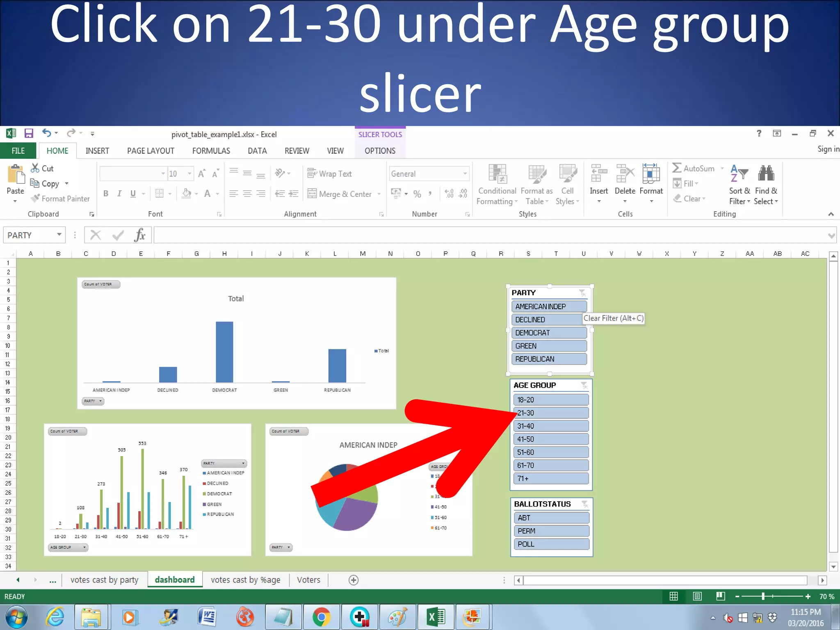Toggle Bold formatting

[106, 194]
